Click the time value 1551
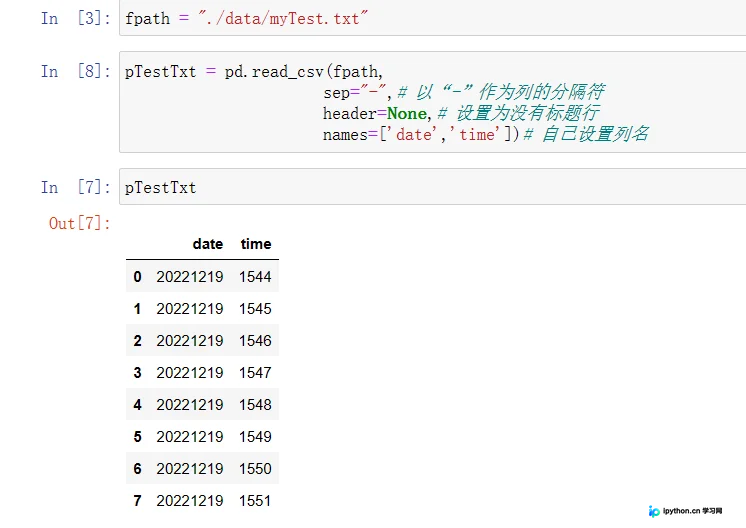This screenshot has height=528, width=746. coord(255,501)
